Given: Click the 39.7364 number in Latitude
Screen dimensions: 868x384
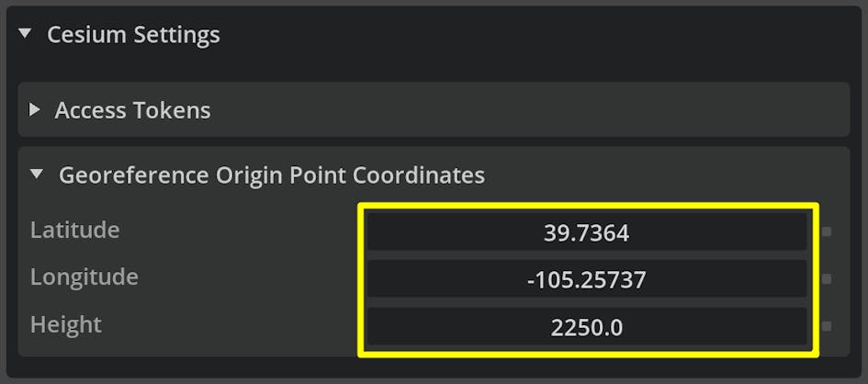Looking at the screenshot, I should (x=586, y=232).
